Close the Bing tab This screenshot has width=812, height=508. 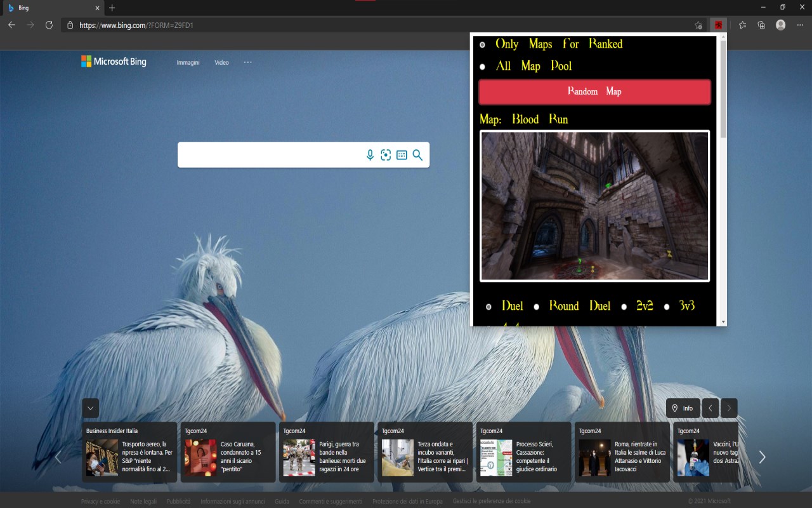(x=98, y=8)
